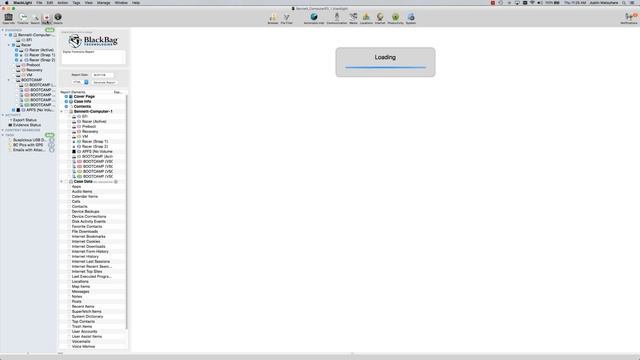The height and width of the screenshot is (360, 640).
Task: Open the Help menu
Action: [136, 3]
